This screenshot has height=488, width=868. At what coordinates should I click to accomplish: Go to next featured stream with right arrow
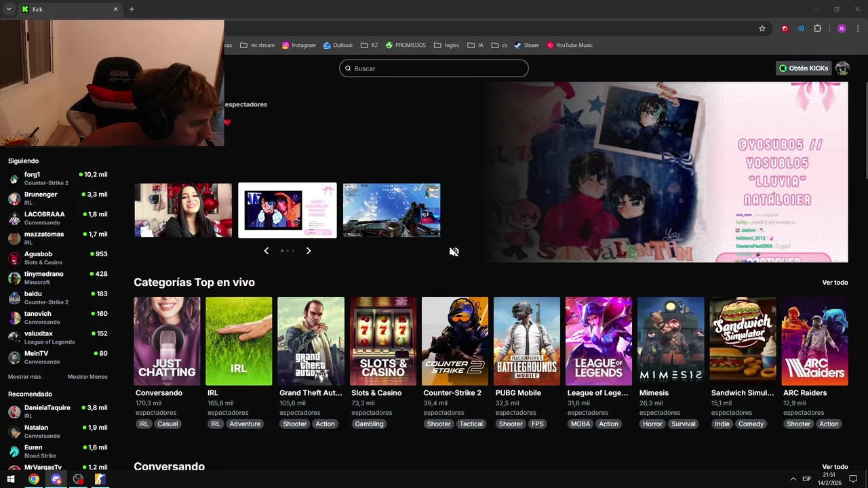click(309, 251)
